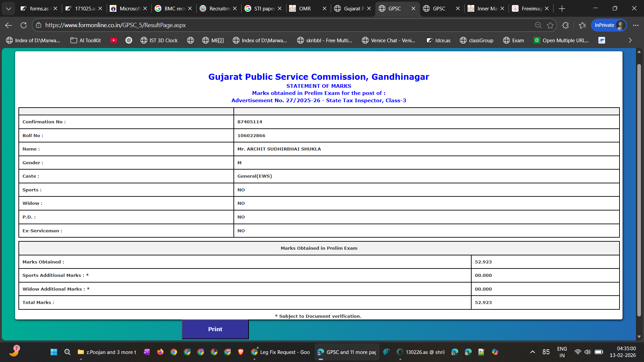This screenshot has width=644, height=362.
Task: View site information lock icon
Action: tap(39, 25)
